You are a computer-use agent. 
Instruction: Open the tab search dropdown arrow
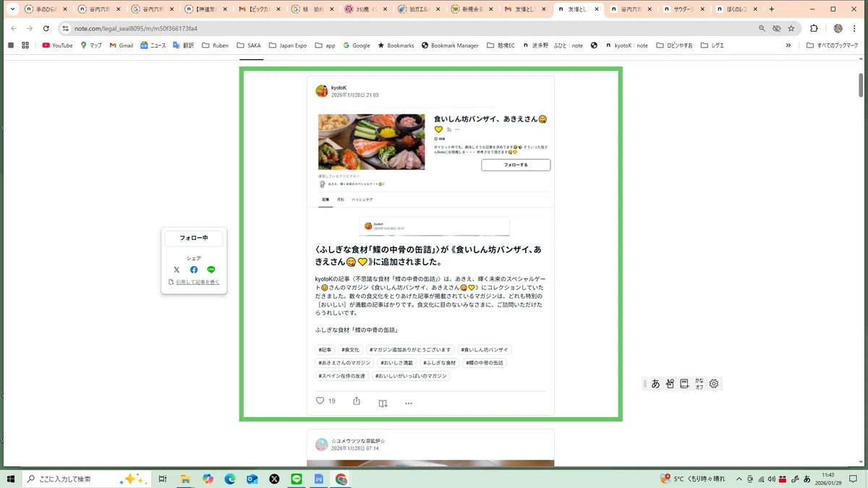[x=12, y=9]
